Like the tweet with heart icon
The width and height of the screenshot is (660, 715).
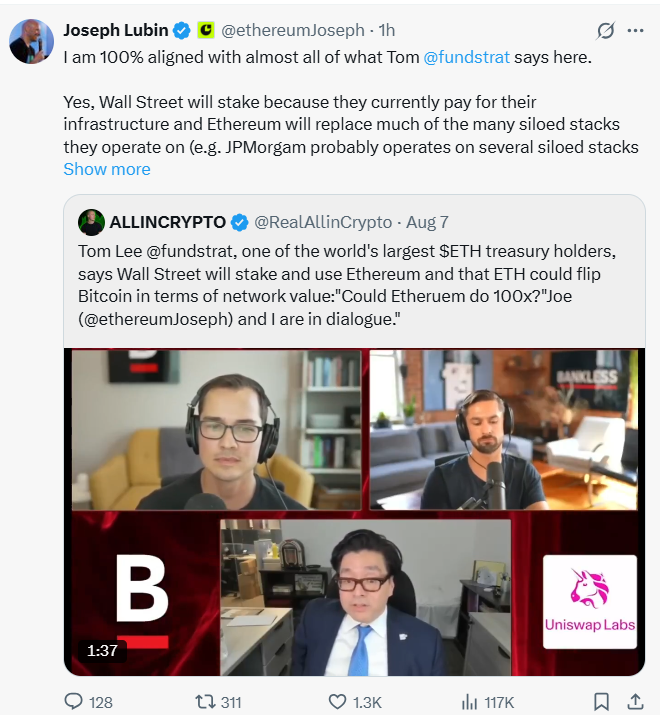pyautogui.click(x=338, y=702)
